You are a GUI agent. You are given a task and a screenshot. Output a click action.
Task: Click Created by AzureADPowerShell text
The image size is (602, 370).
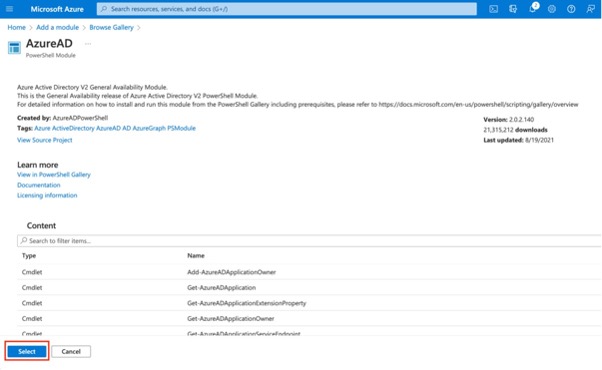63,118
